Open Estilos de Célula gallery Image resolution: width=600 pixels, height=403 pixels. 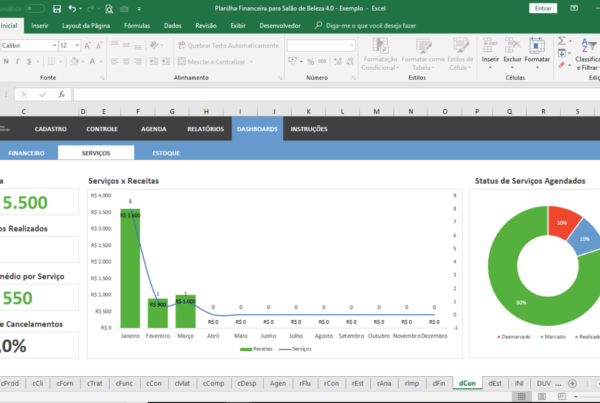click(460, 54)
